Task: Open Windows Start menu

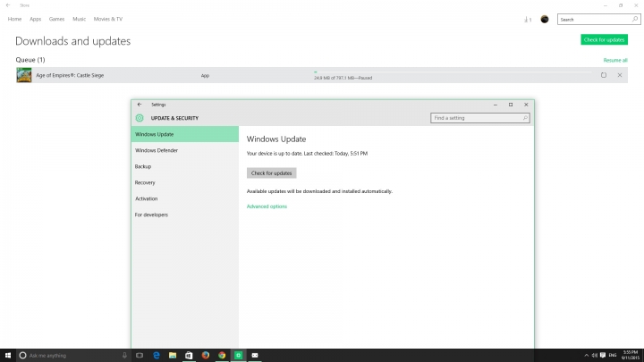Action: [8, 355]
